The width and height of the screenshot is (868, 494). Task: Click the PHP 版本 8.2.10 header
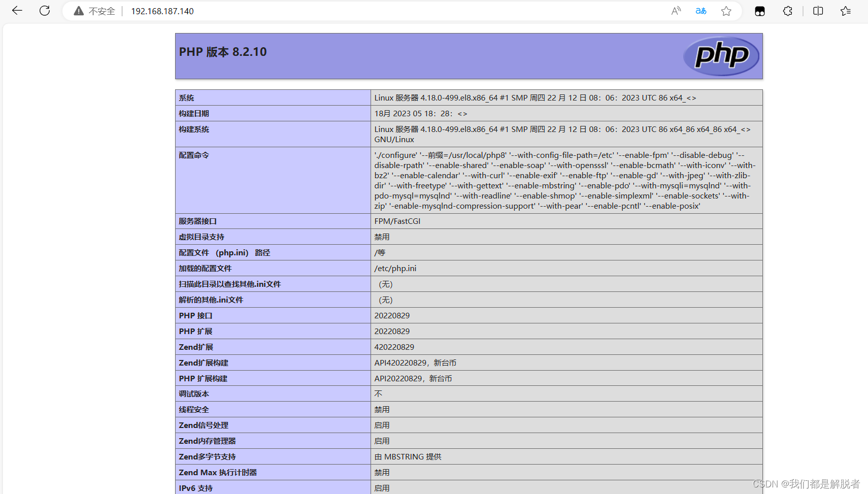click(x=223, y=51)
